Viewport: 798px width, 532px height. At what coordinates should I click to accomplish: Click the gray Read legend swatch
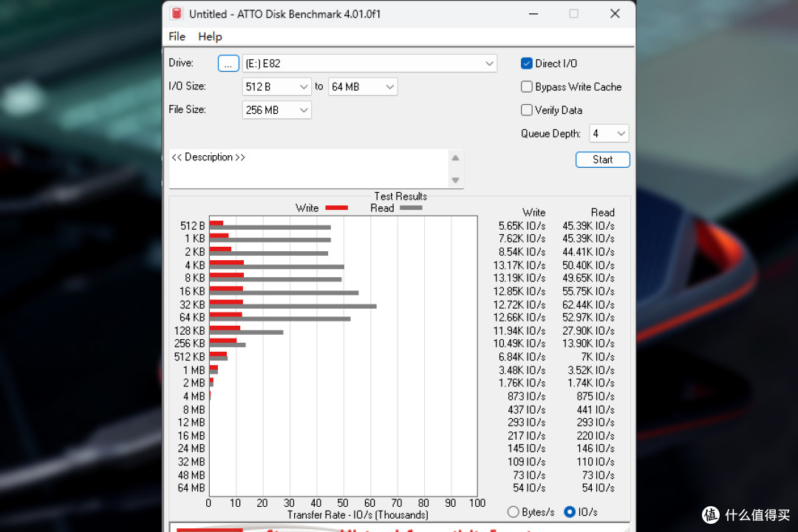coord(412,208)
